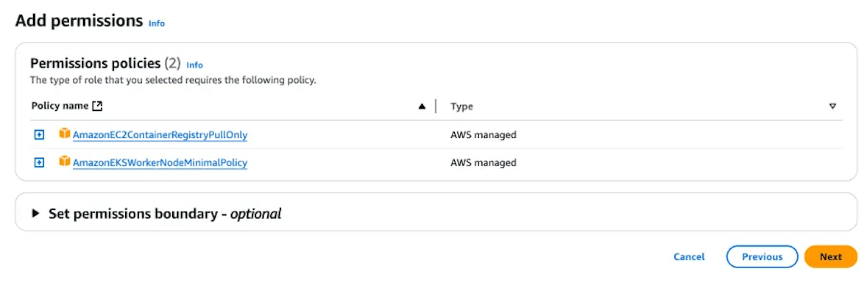Open the AmazonEKSWorkerNodeMinimalPolicy link

(x=160, y=163)
